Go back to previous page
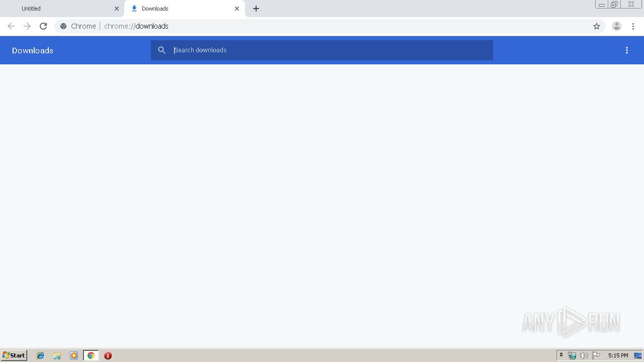 tap(11, 26)
